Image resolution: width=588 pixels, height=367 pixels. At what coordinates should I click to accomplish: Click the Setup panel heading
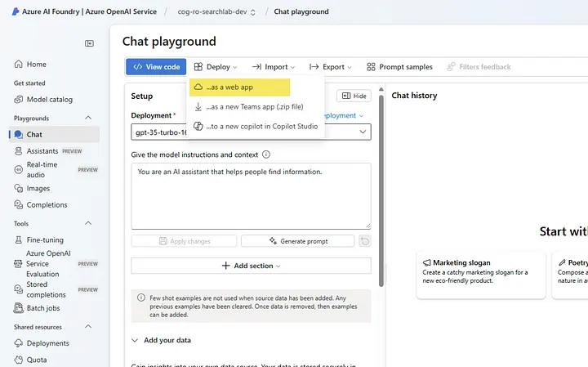click(x=142, y=96)
